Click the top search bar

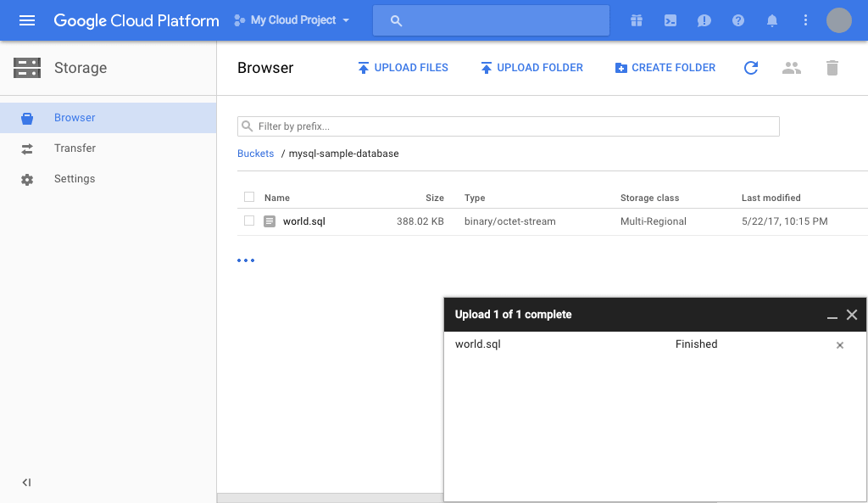[x=491, y=20]
